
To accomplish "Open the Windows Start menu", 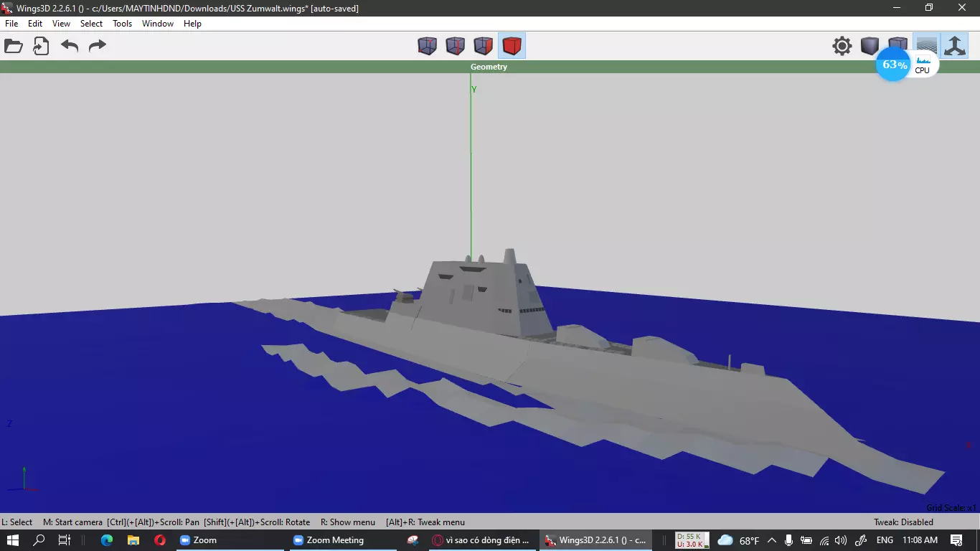I will (13, 540).
